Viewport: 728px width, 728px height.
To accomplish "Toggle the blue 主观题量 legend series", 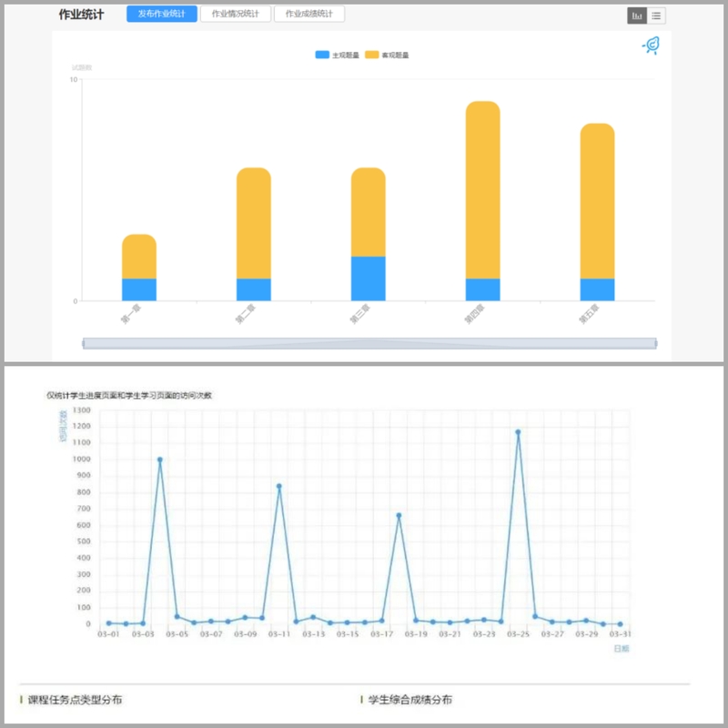I will (336, 56).
